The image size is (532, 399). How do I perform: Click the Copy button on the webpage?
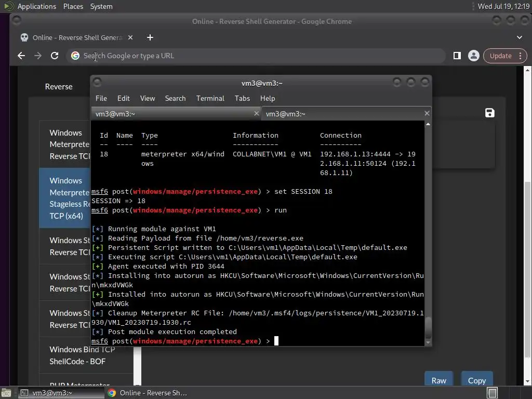[x=477, y=379]
